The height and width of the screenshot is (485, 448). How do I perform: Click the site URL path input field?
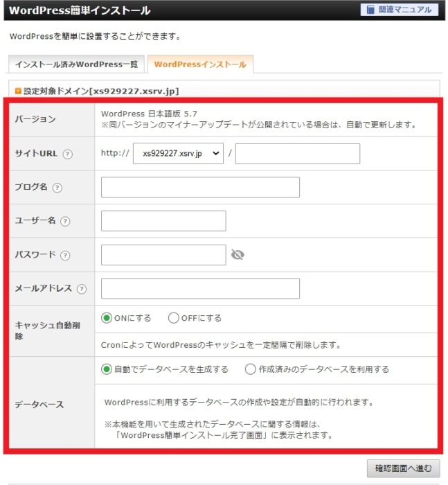pyautogui.click(x=298, y=153)
